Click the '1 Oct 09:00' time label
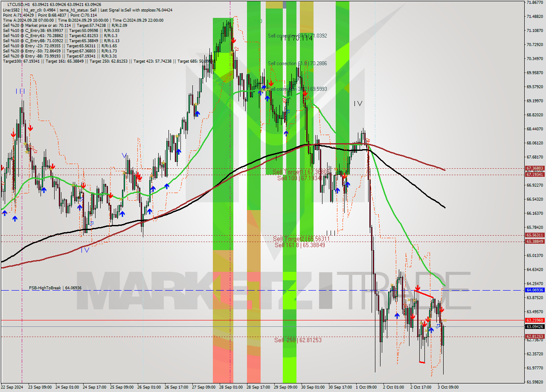 (x=366, y=387)
